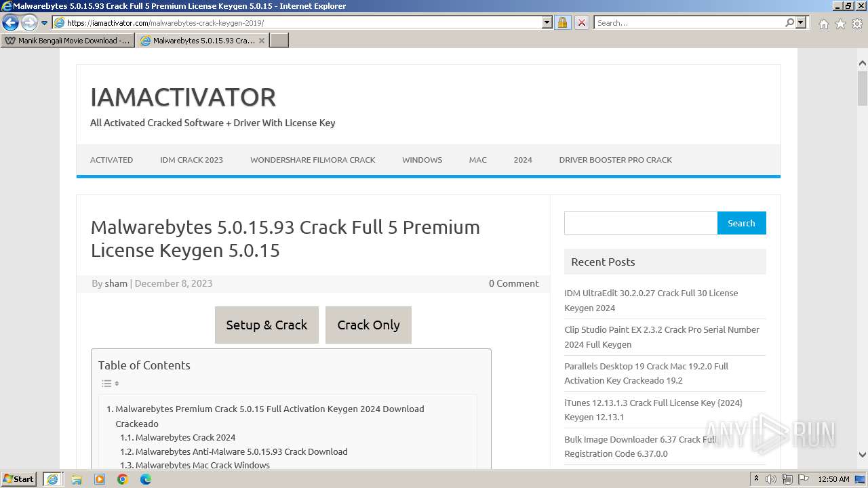
Task: Toggle the Table of Contents list icon
Action: (x=111, y=384)
